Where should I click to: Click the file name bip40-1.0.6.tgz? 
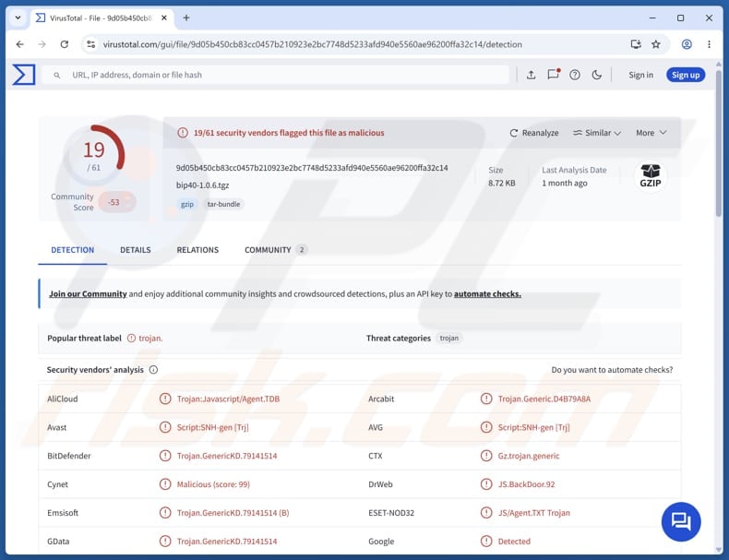(x=202, y=185)
